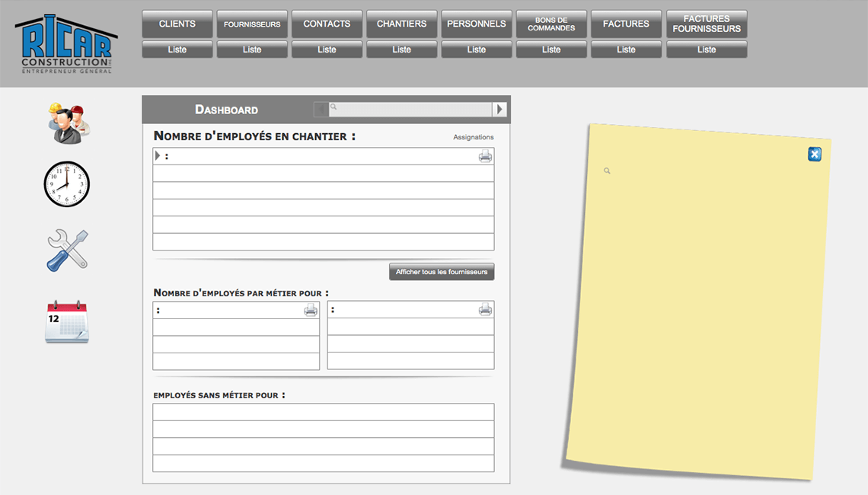Show the Liste under FACTURES
This screenshot has width=868, height=495.
coord(626,49)
